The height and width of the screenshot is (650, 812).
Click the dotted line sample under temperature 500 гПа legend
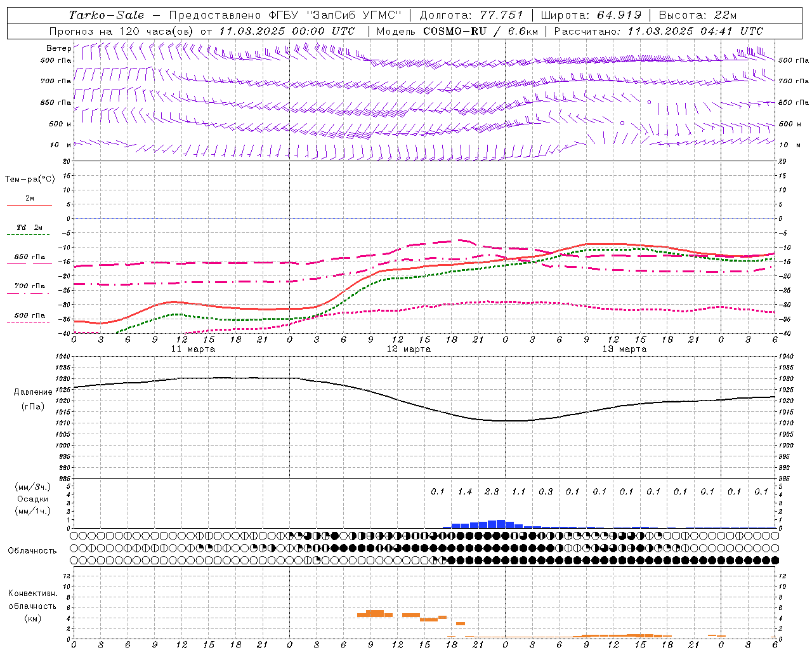(28, 322)
